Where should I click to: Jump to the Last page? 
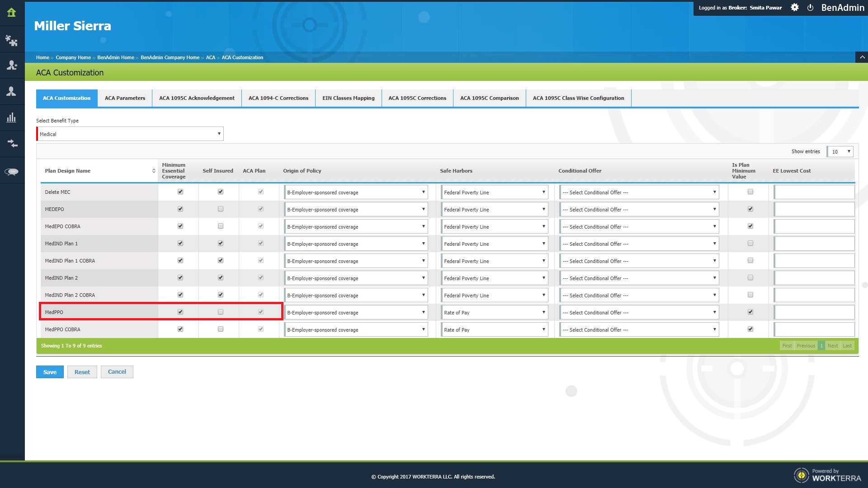(847, 346)
